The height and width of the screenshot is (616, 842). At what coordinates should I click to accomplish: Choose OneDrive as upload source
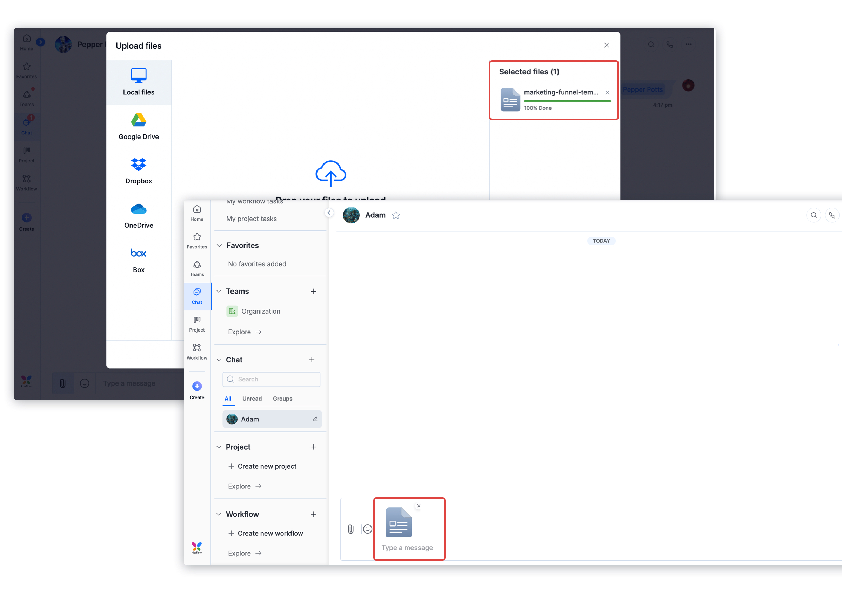138,215
